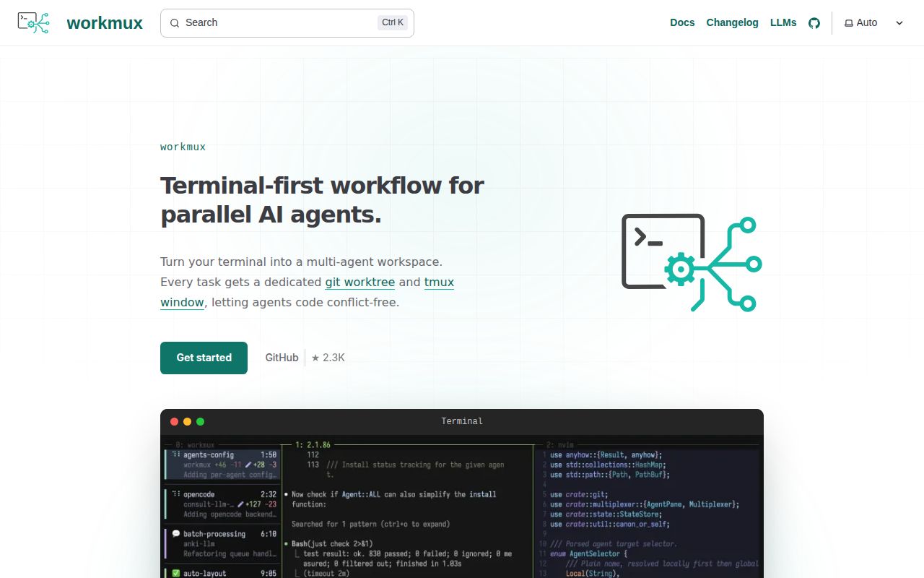The width and height of the screenshot is (924, 578).
Task: Click speech bubble icon next to batch-processing
Action: 175,534
